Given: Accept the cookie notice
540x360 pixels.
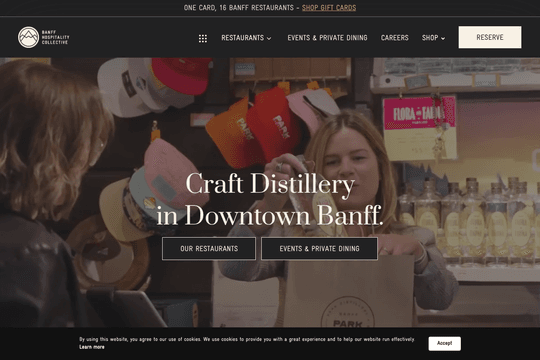Looking at the screenshot, I should click(x=444, y=343).
